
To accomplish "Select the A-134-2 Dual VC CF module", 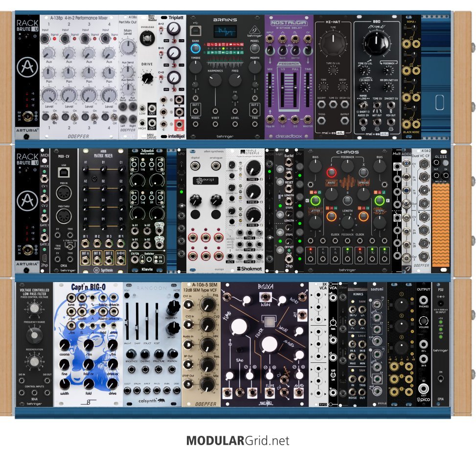I will tap(421, 210).
